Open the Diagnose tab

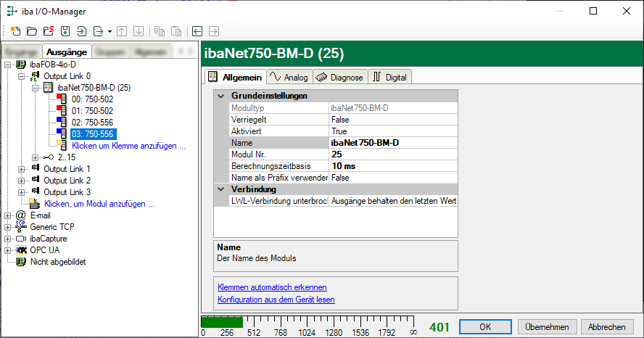tap(340, 77)
